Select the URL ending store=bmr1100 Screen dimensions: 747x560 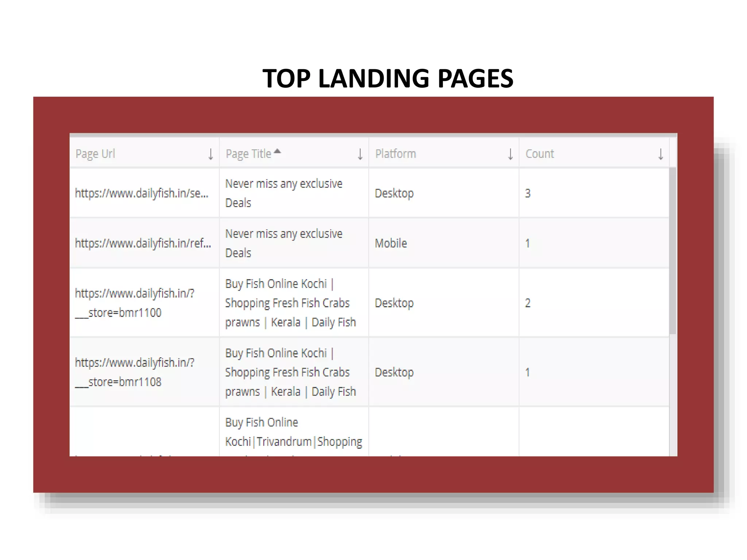[x=135, y=303]
